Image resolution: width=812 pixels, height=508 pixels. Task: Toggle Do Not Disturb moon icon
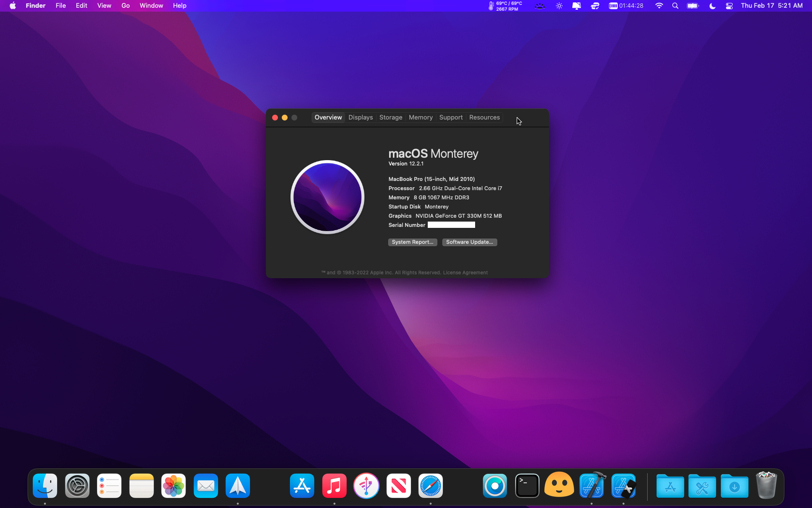coord(712,6)
